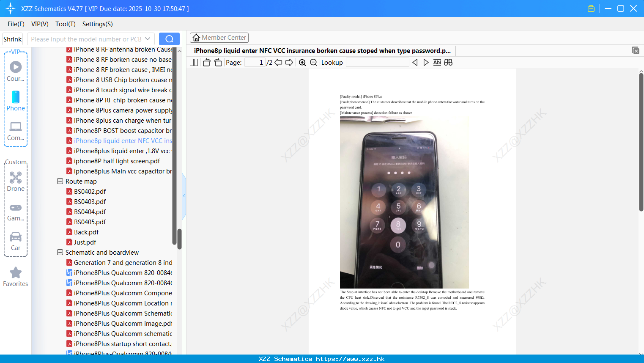
Task: Click the blue search button
Action: (169, 39)
